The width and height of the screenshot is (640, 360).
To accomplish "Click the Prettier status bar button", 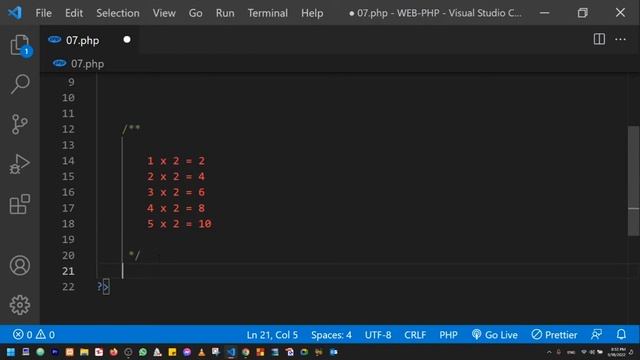I will pyautogui.click(x=554, y=335).
